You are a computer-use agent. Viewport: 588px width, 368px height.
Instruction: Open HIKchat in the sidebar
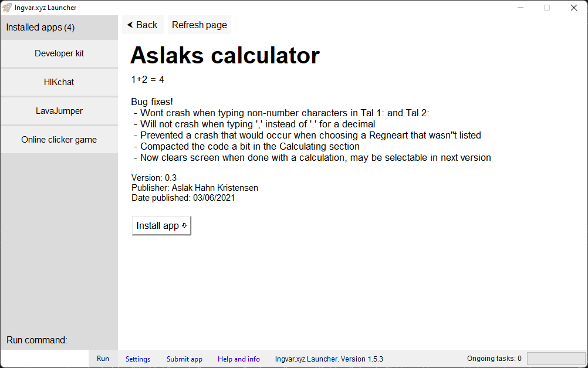pyautogui.click(x=59, y=82)
